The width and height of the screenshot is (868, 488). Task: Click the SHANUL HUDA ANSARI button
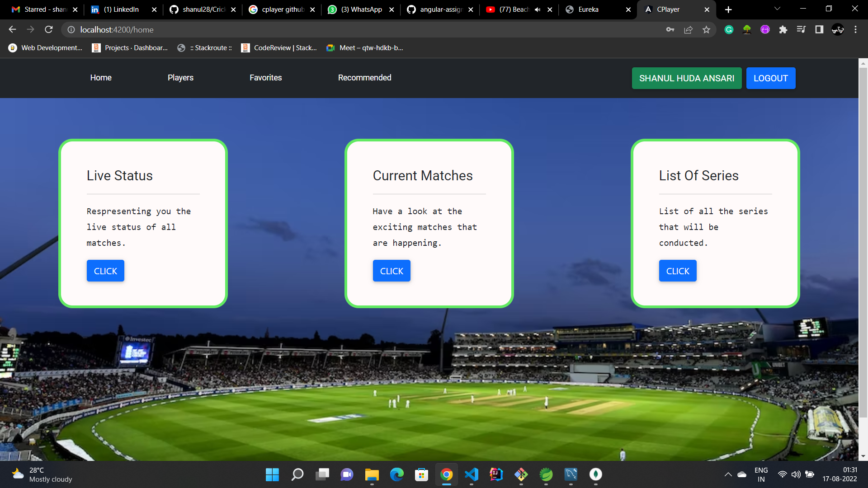[x=687, y=78]
